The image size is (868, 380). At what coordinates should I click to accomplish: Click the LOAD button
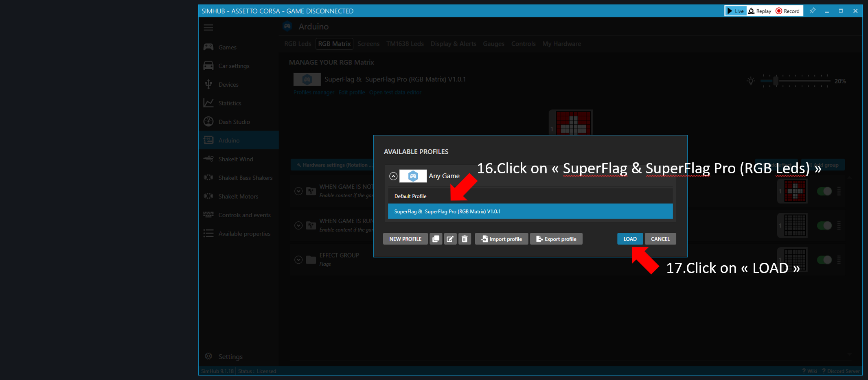coord(630,239)
